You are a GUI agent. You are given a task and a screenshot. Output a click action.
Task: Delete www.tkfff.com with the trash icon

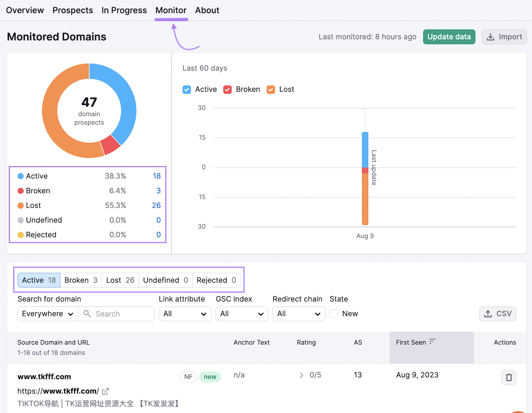509,377
